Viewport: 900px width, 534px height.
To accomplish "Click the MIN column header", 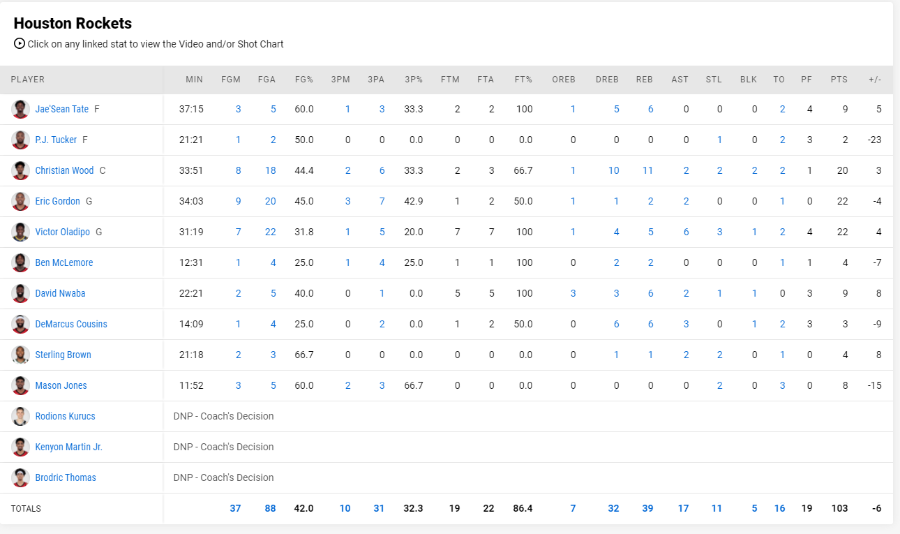I will [194, 79].
